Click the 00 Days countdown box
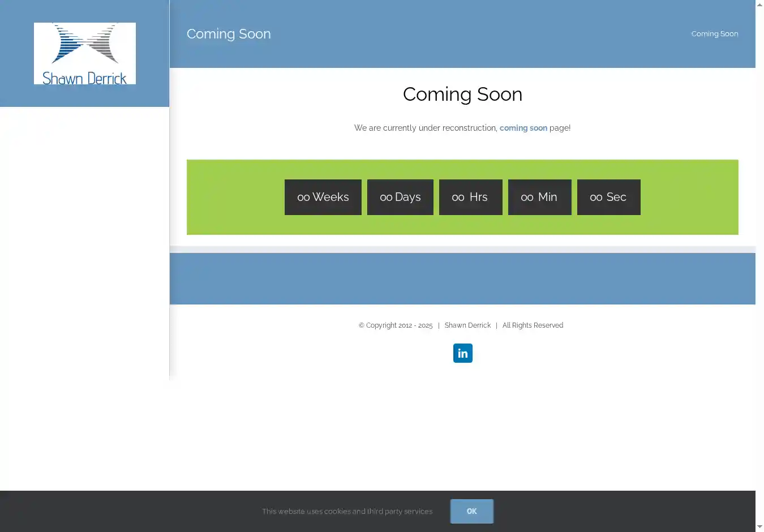The image size is (764, 532). (x=400, y=197)
